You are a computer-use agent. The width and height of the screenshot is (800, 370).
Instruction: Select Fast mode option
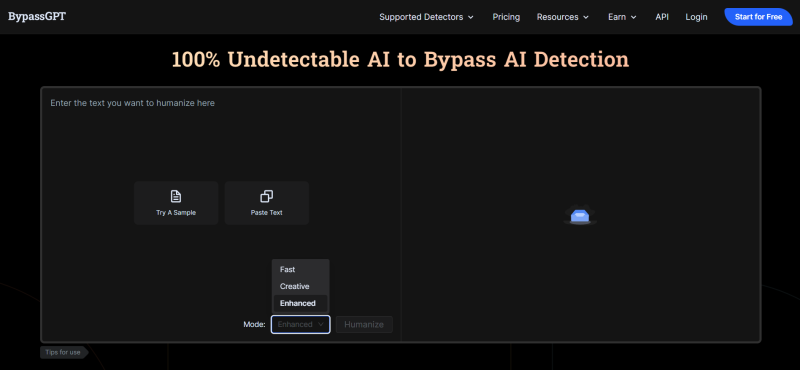coord(301,269)
